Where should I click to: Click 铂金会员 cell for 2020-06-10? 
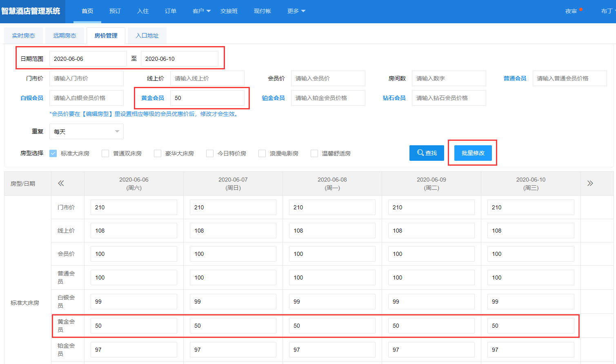531,350
